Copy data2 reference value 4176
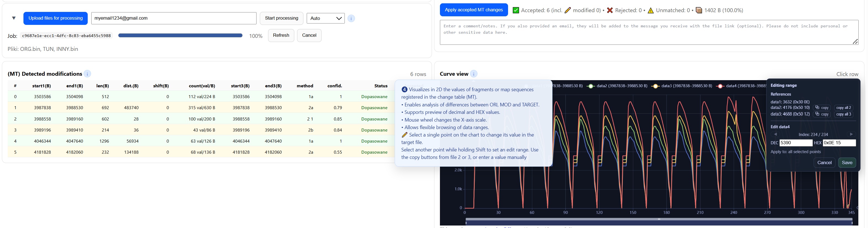Screen dimensions: 868x228 point(821,108)
